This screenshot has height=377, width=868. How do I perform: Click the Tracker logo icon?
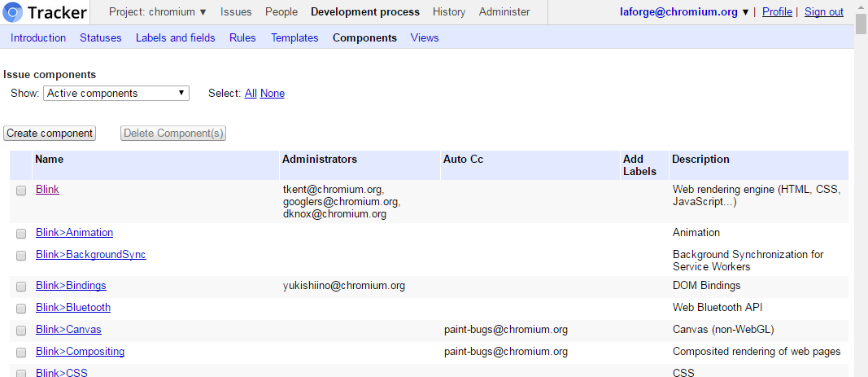(x=14, y=12)
